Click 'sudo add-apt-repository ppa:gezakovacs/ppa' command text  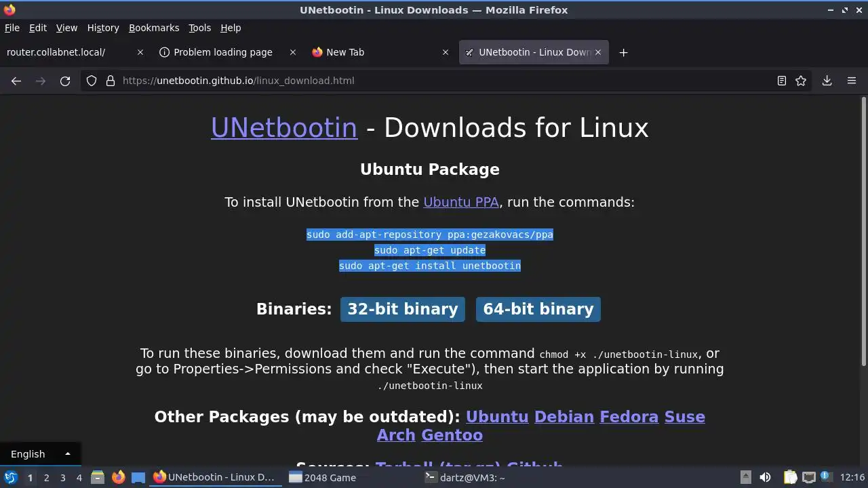[x=430, y=235]
